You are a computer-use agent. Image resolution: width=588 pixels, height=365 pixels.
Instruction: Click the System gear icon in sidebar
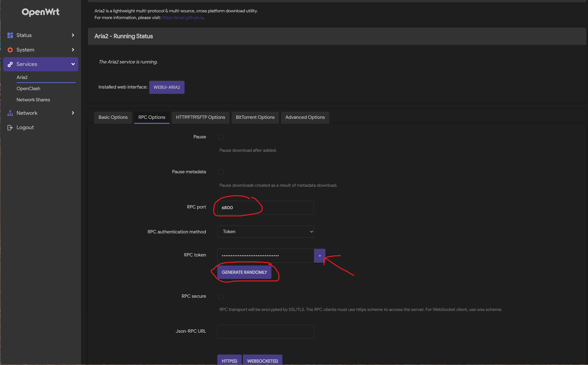coord(10,50)
